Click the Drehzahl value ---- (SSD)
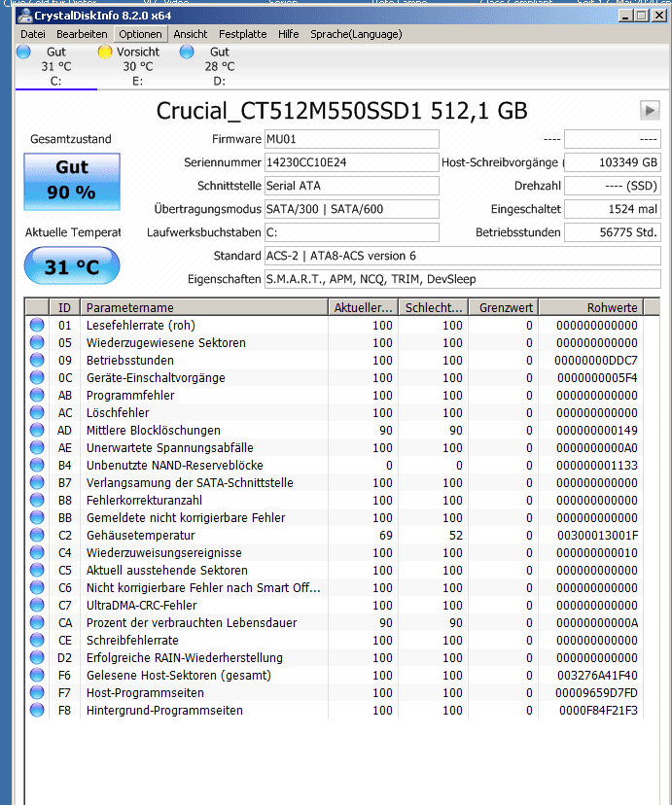 613,186
